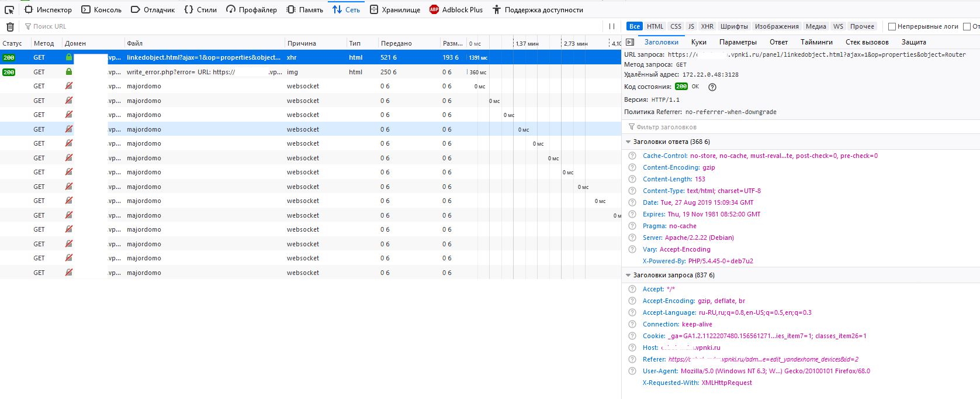The image size is (980, 399).
Task: Enable the persistent logs checkbox
Action: [x=892, y=26]
